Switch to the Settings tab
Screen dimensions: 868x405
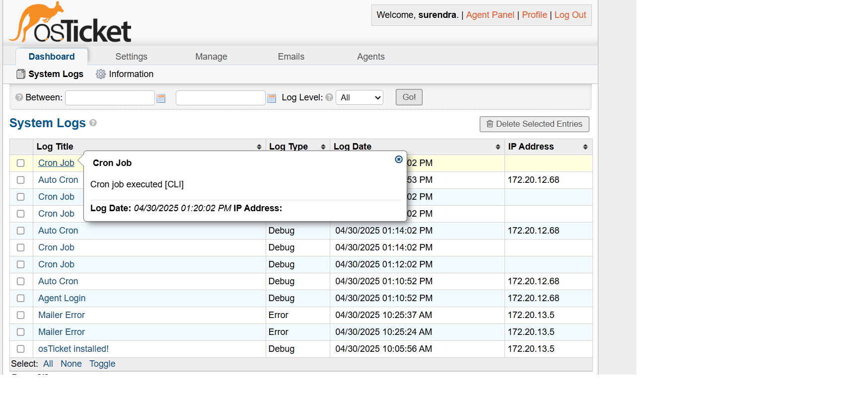(131, 57)
